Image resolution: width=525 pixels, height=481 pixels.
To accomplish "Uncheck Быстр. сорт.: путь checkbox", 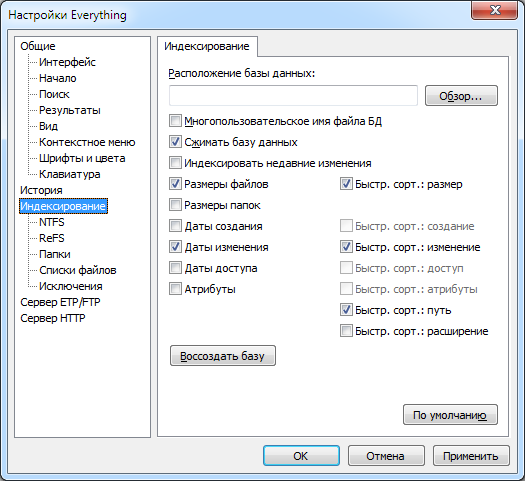I will pyautogui.click(x=346, y=310).
